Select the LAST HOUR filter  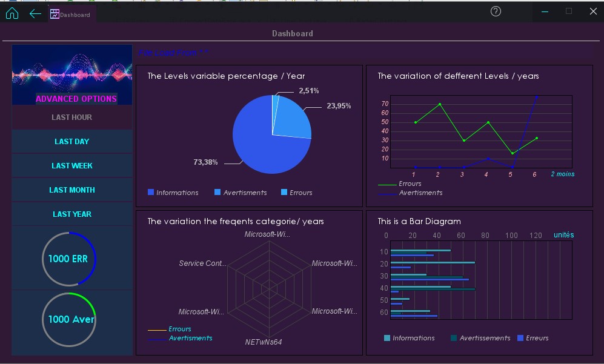click(72, 117)
